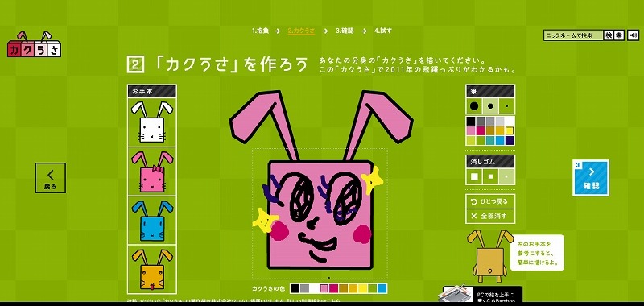
Task: Select the blue rabbit sample thumbnail
Action: coord(152,220)
